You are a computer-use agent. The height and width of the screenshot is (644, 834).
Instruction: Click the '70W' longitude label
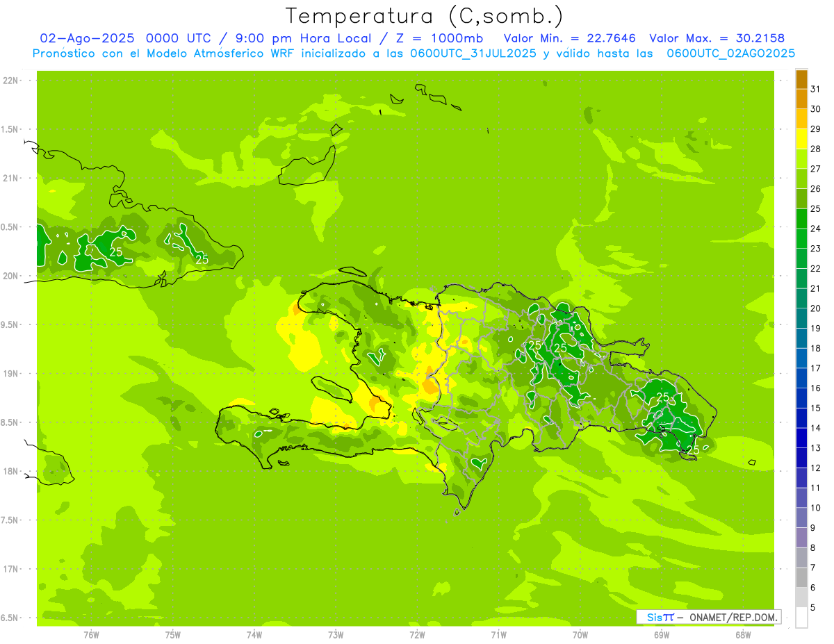click(580, 634)
